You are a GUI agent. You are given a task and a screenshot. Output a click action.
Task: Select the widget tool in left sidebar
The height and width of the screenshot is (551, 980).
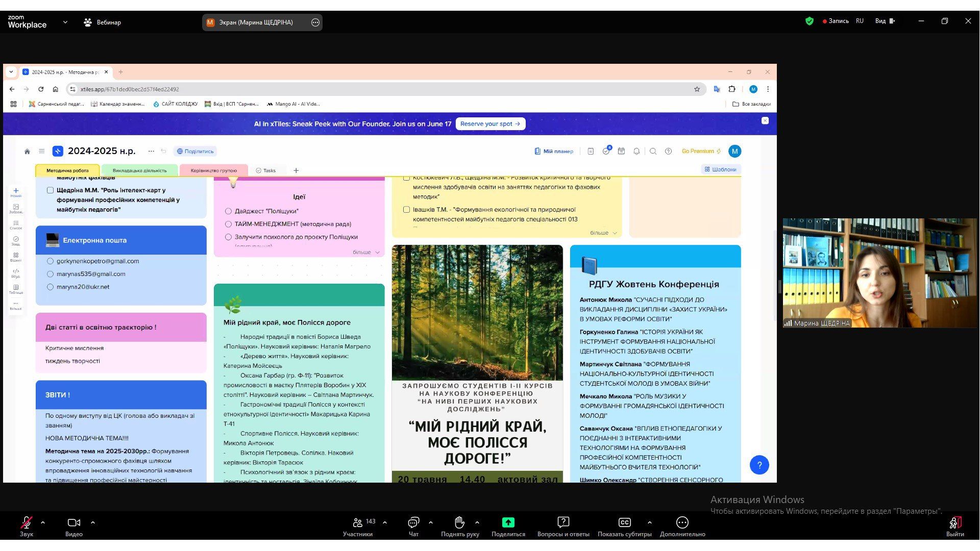coord(16,257)
